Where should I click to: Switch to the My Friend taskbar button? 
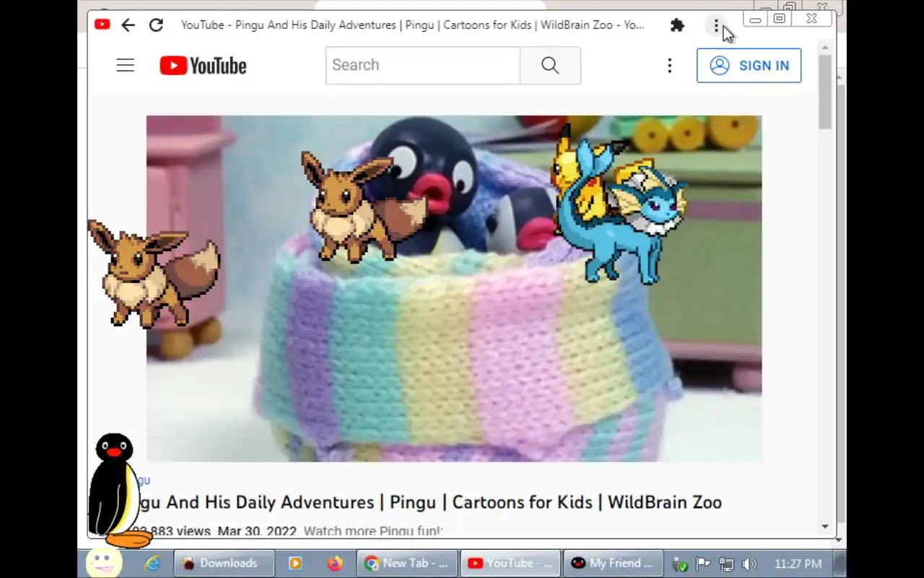613,564
